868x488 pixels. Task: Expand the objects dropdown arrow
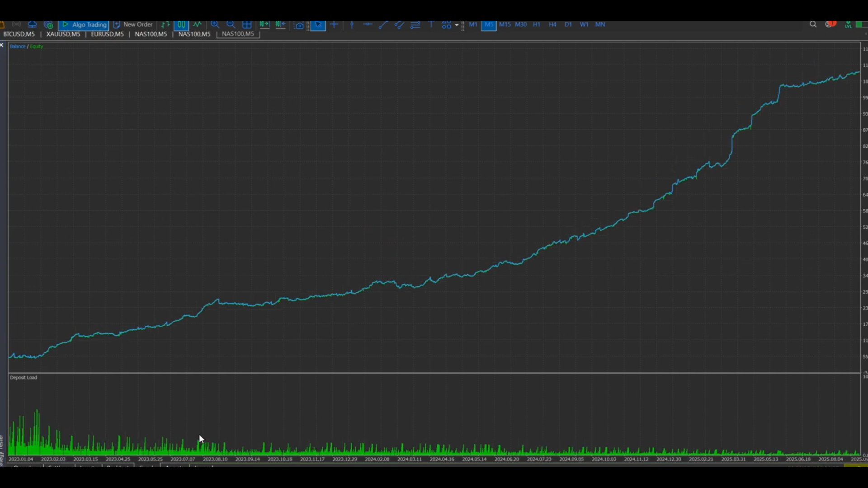point(457,25)
